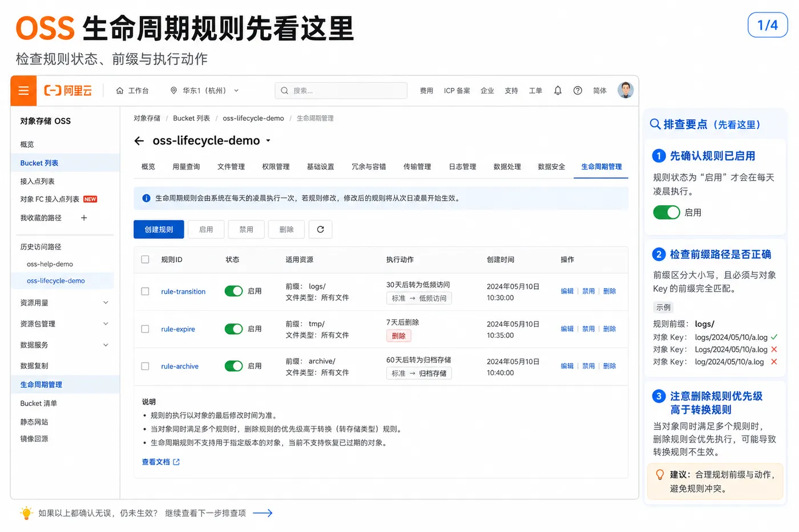The height and width of the screenshot is (532, 799).
Task: Open the orange hamburger menu
Action: click(x=23, y=91)
